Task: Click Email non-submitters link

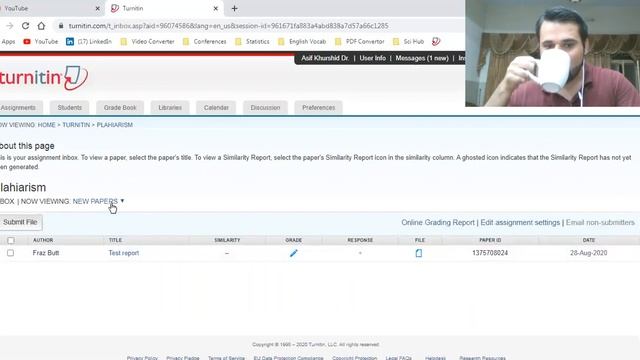Action: click(x=600, y=222)
